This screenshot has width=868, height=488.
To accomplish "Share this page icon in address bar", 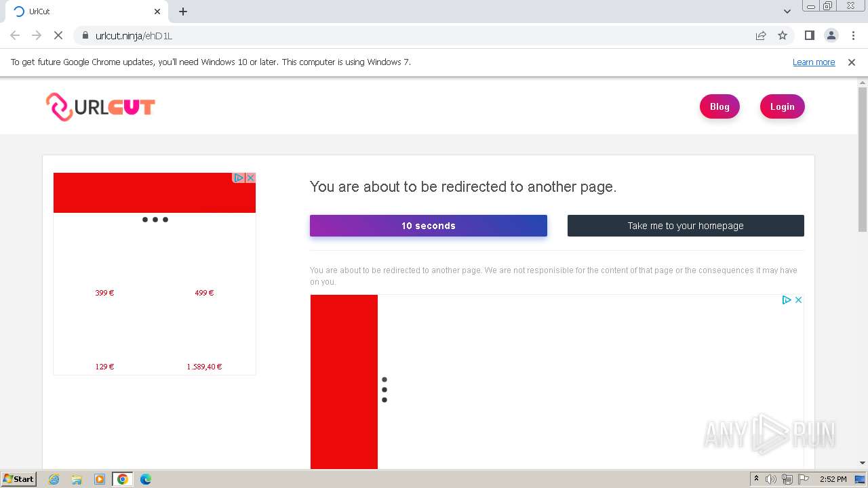I will [761, 35].
